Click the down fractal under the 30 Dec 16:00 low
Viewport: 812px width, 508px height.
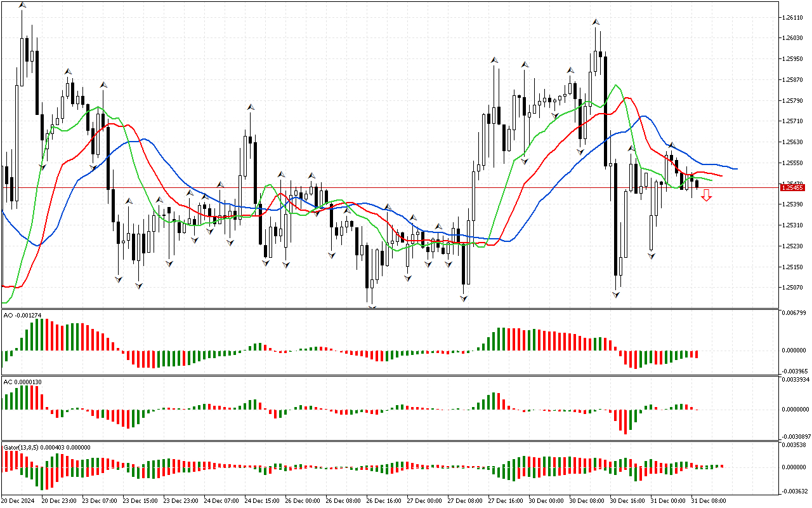tap(615, 294)
